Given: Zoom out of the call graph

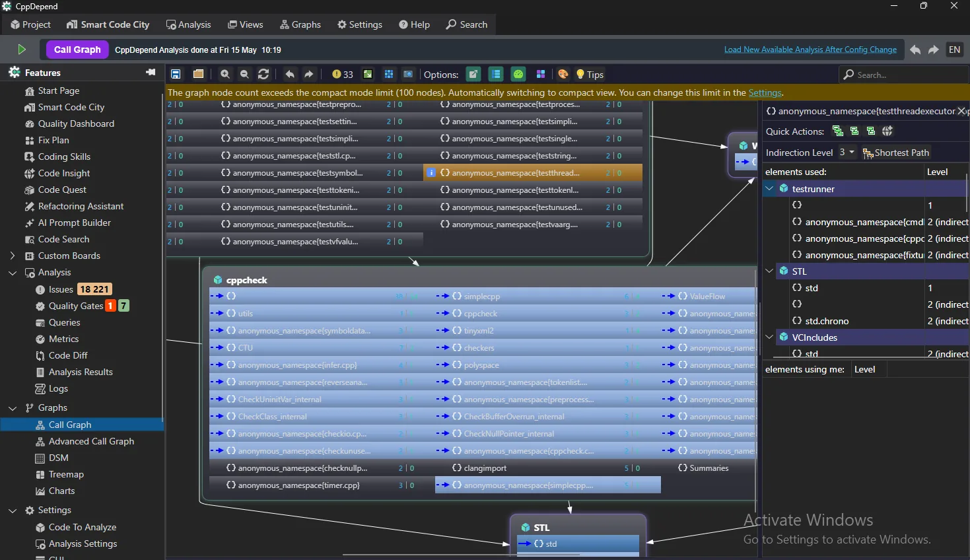Looking at the screenshot, I should 244,74.
